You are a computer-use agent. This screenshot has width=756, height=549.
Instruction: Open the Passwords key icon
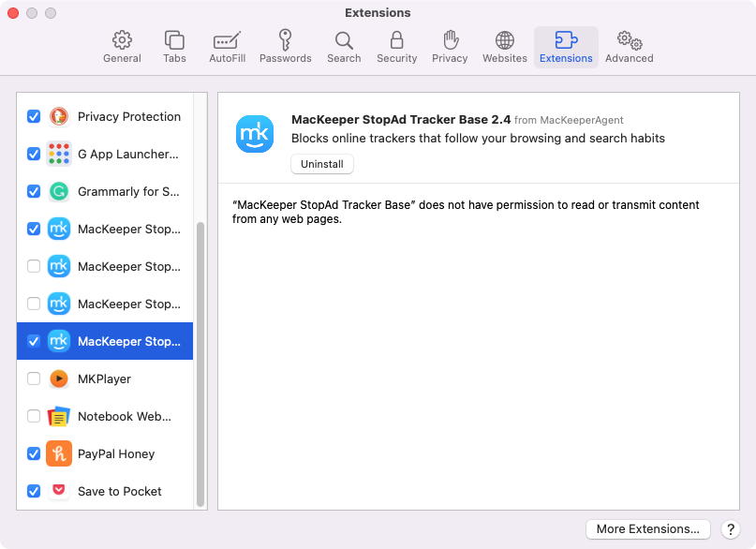(285, 39)
